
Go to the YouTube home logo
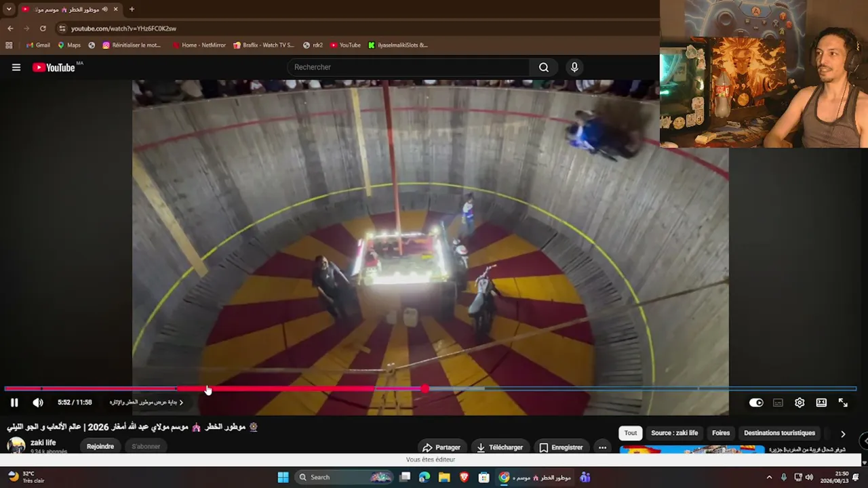coord(54,67)
